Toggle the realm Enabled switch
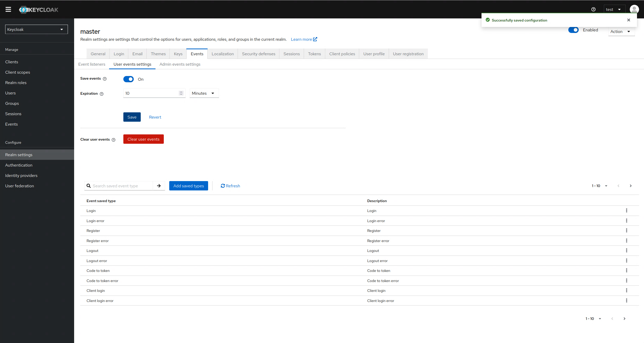Screen dimensions: 644x343 [x=573, y=30]
